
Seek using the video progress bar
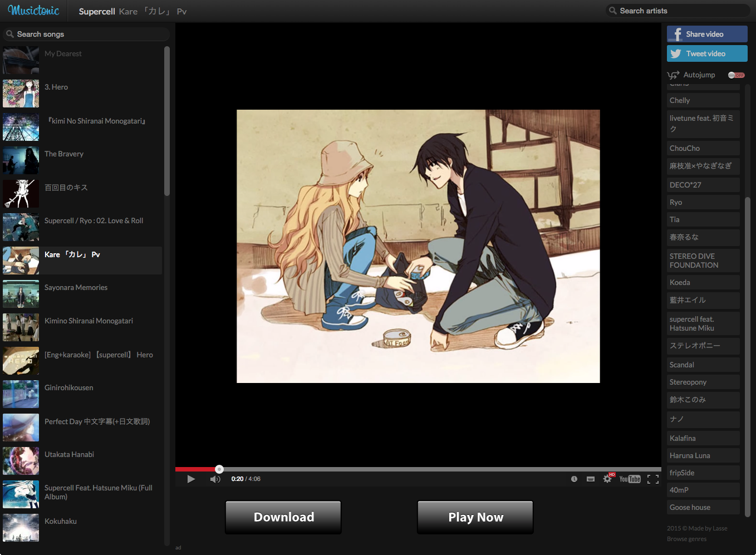pyautogui.click(x=418, y=469)
